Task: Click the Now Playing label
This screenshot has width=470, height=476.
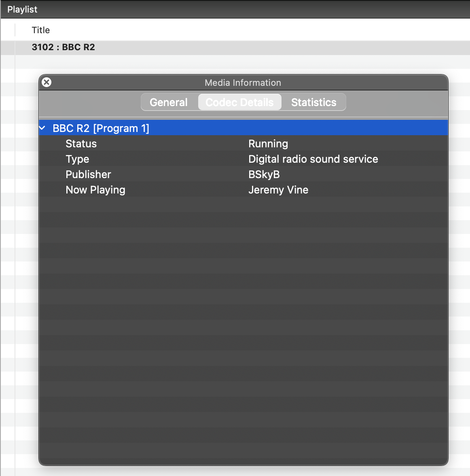Action: [95, 190]
